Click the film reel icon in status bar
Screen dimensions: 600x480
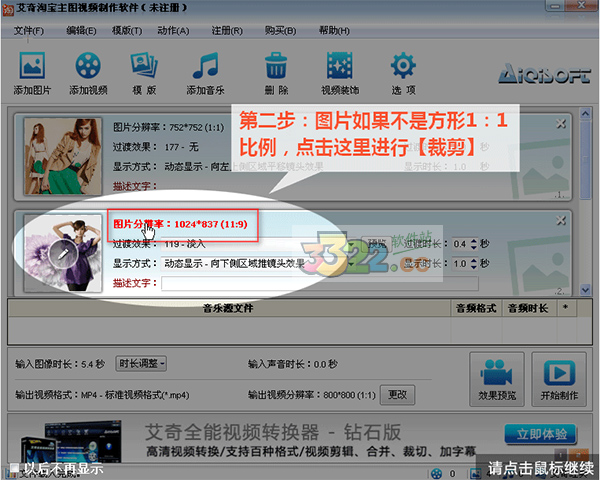point(436,473)
